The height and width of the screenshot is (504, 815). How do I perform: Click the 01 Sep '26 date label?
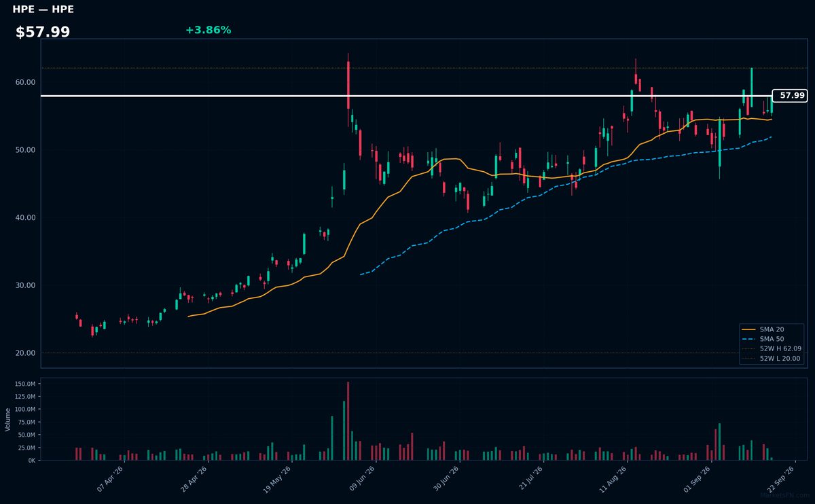[697, 479]
